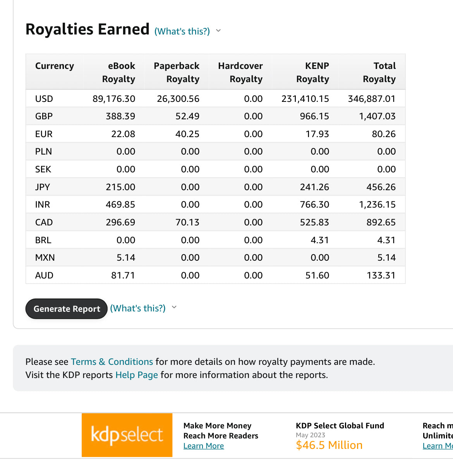Click the KDP Select Global Fund heading
453x476 pixels.
(340, 426)
